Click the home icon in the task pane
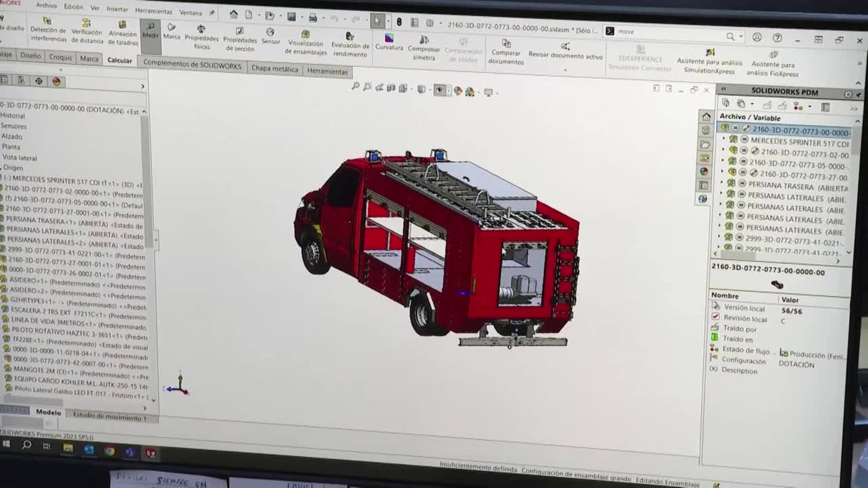Image resolution: width=868 pixels, height=488 pixels. coord(706,117)
